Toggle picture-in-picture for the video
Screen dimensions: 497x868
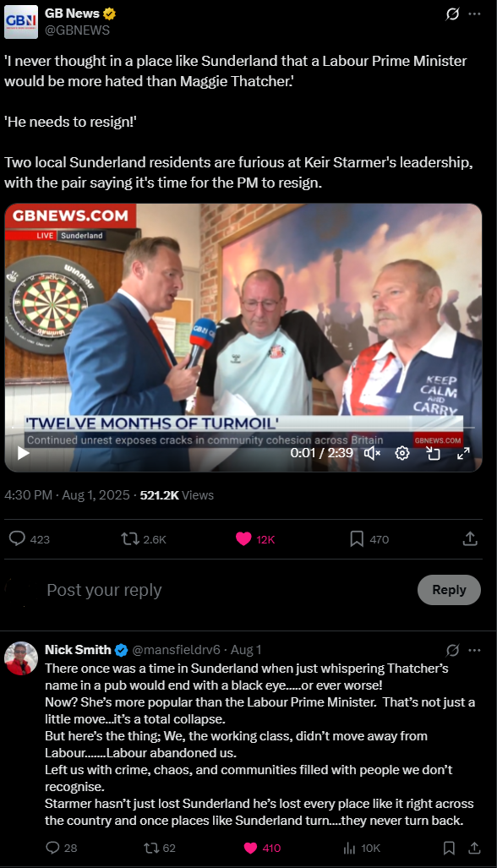pyautogui.click(x=433, y=453)
